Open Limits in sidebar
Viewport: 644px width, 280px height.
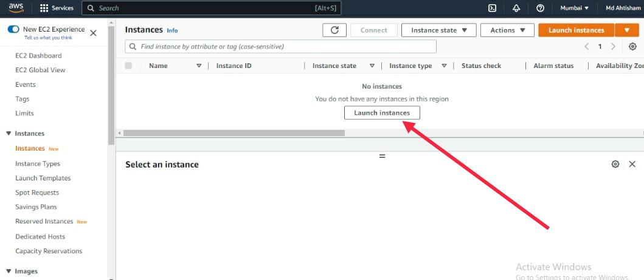(x=25, y=113)
